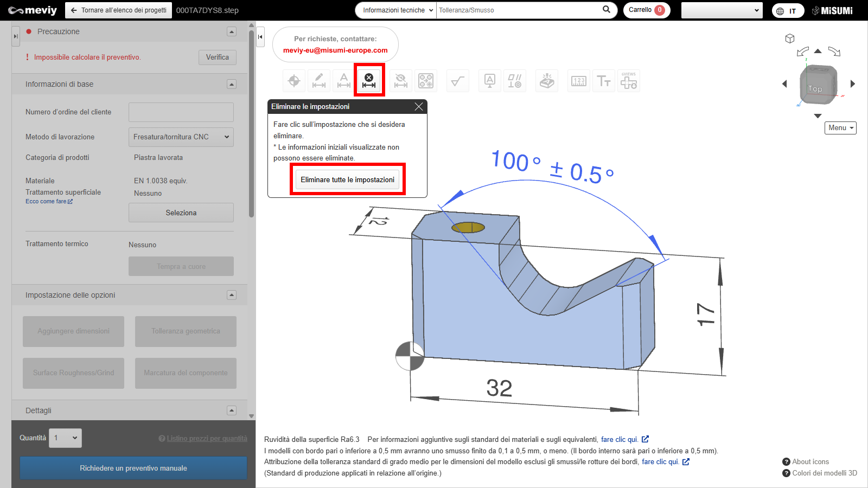The width and height of the screenshot is (868, 488).
Task: Toggle the hide dimensions eye icon
Action: click(401, 81)
